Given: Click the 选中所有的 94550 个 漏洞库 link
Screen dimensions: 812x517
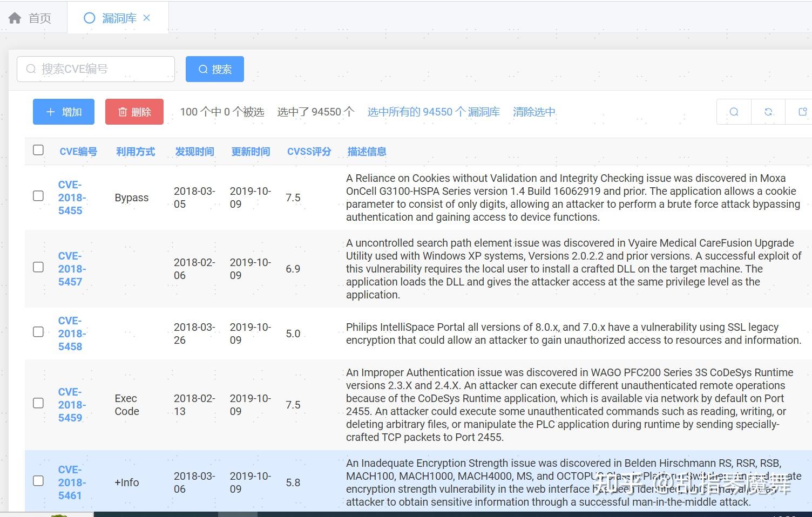Looking at the screenshot, I should (x=434, y=112).
